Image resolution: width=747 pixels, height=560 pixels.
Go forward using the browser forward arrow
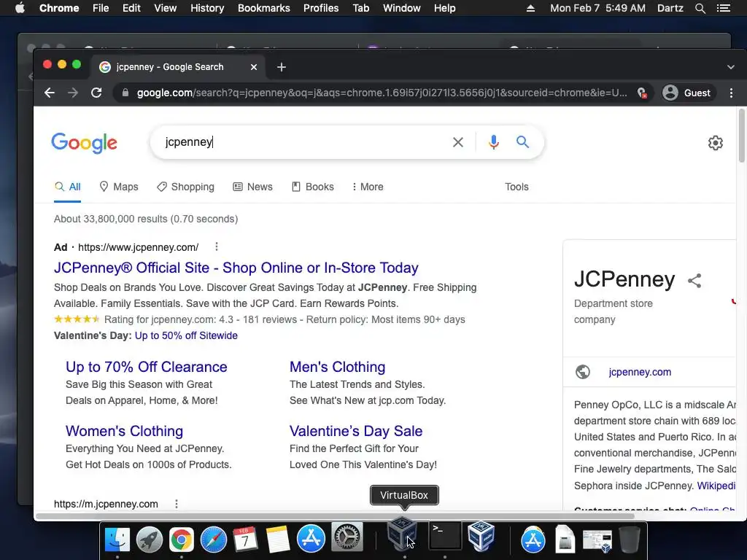(73, 93)
